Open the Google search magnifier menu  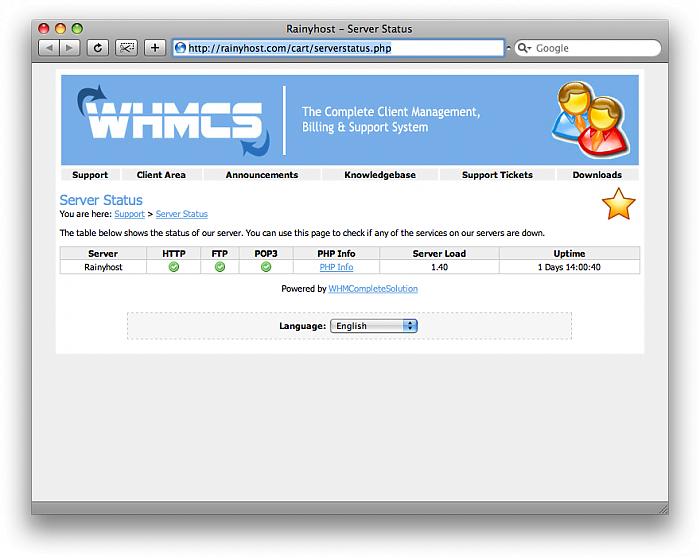tap(524, 48)
